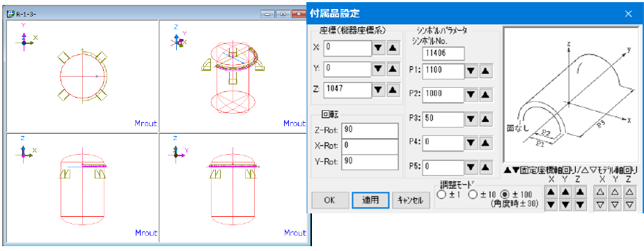Confirm settings with the OK button
The width and height of the screenshot is (644, 251).
330,200
